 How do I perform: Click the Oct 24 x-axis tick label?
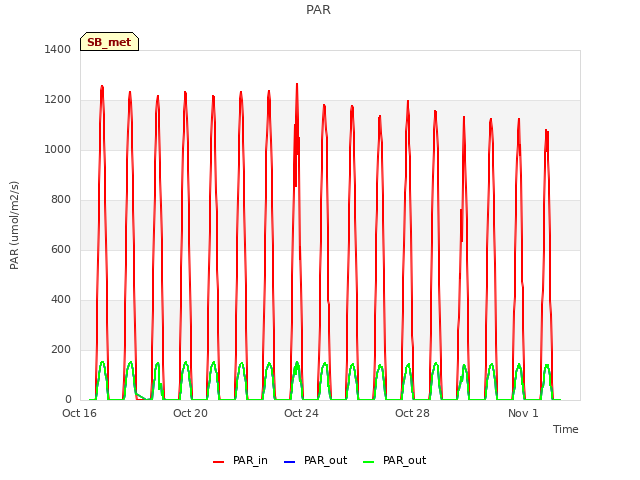point(301,413)
